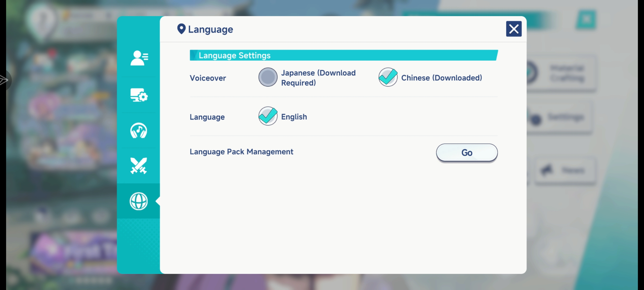Click the blurred News megaphone icon

[x=547, y=170]
